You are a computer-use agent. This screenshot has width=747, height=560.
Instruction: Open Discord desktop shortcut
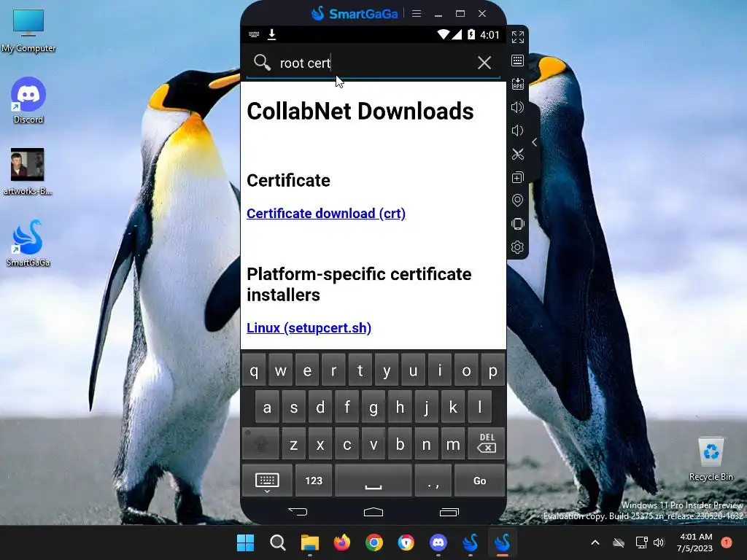coord(28,101)
